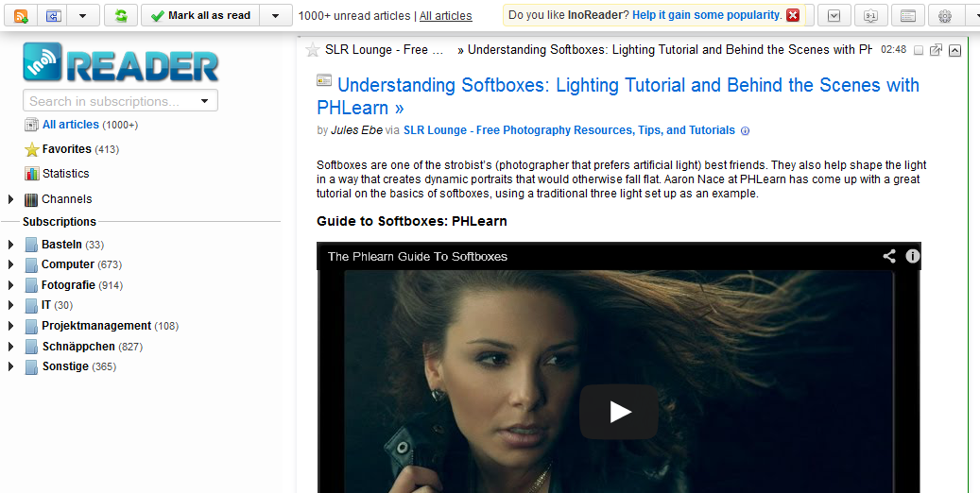Click the 02:48 timestamp in article header

coord(893,50)
